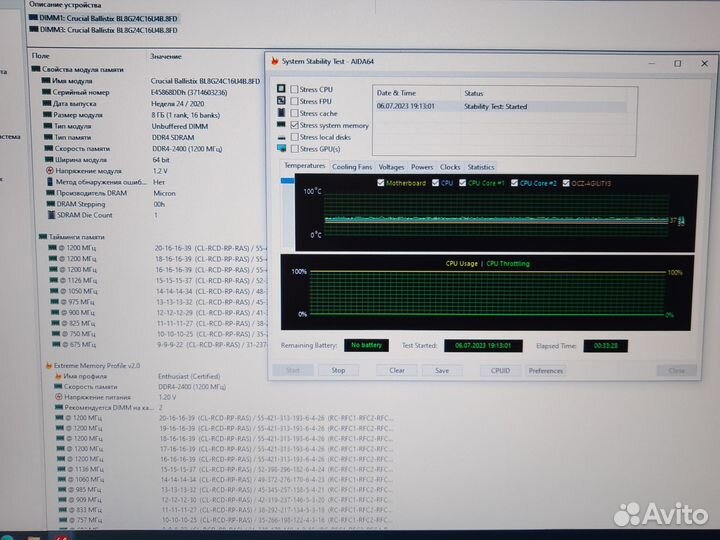Click the icon beside Имя профиля
Image resolution: width=720 pixels, height=540 pixels.
[x=58, y=376]
